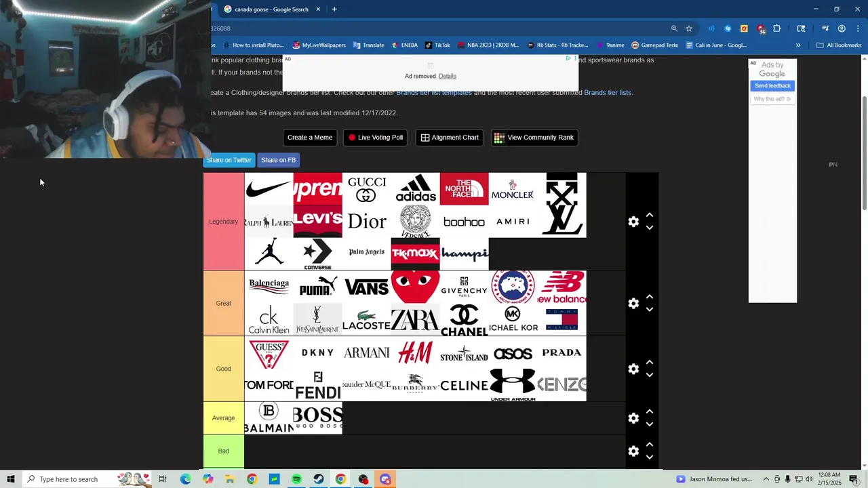868x488 pixels.
Task: Move Bad tier up with arrow
Action: tap(650, 444)
